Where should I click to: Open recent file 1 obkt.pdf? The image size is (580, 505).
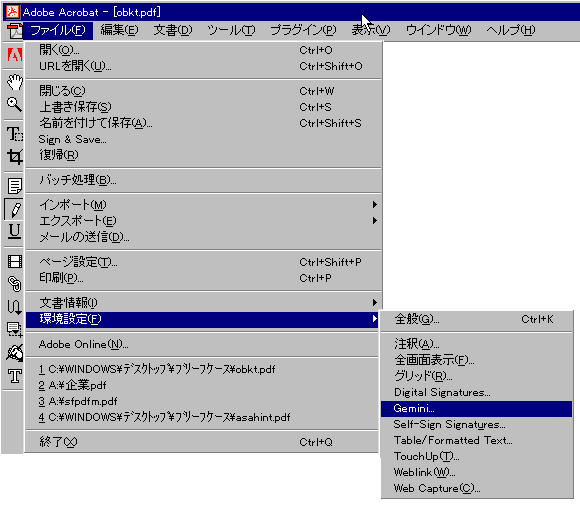tap(203, 369)
